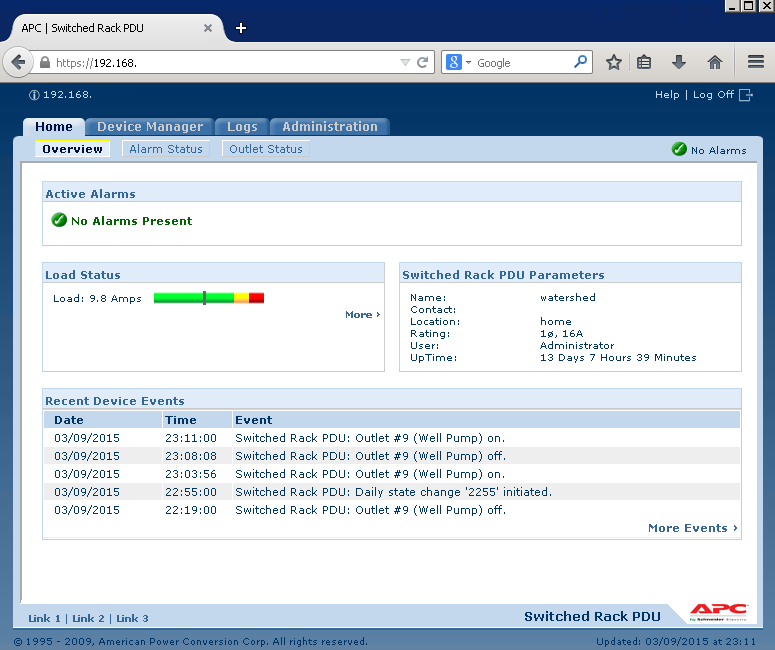Click the UpTime value 13 Days 7 Hours
The width and height of the screenshot is (775, 650).
[x=618, y=357]
